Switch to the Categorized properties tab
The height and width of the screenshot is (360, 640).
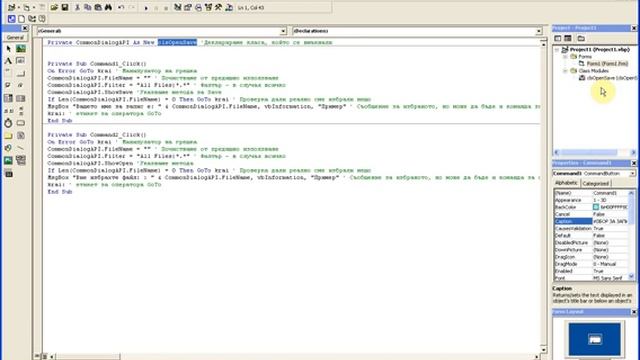coord(596,184)
